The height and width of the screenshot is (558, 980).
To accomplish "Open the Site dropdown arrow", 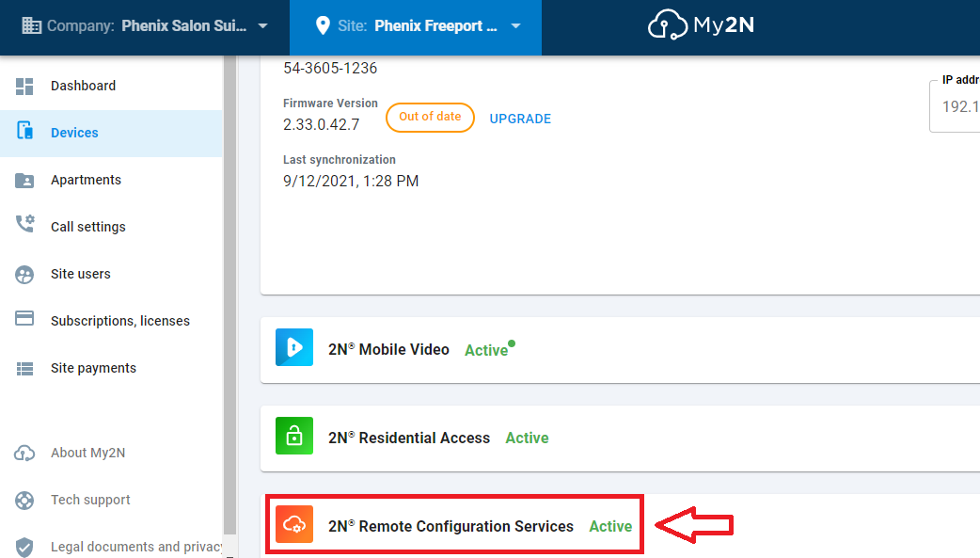I will click(515, 26).
